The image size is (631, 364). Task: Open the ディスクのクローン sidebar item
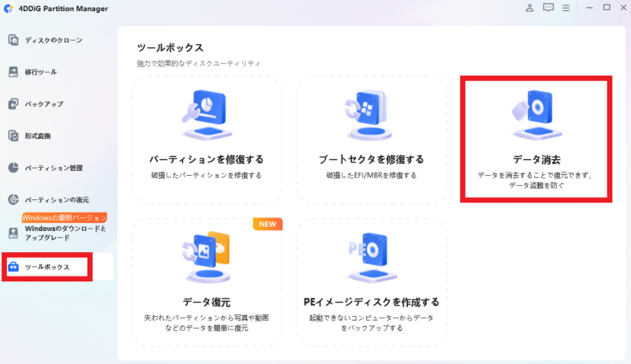pos(54,40)
